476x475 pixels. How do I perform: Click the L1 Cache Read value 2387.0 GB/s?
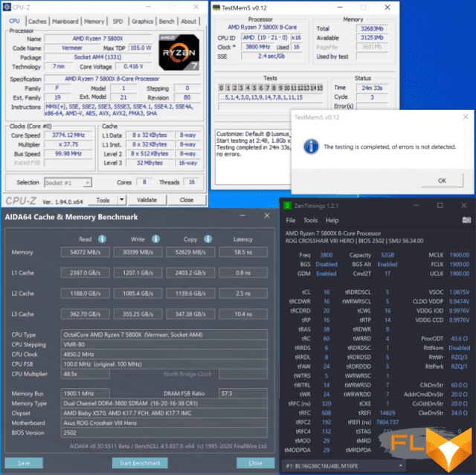(86, 273)
